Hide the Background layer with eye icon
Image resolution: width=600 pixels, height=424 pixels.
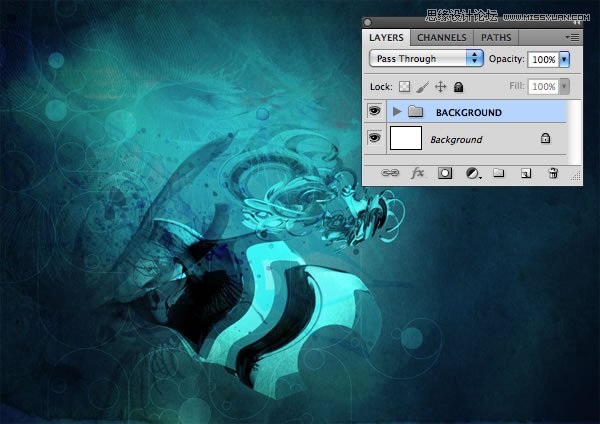(375, 137)
